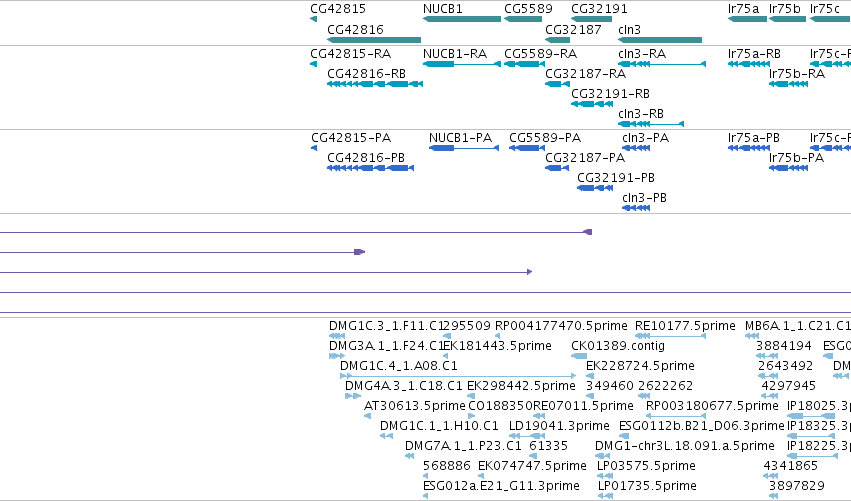Select the NUCB1-PA protein label

coord(460,138)
